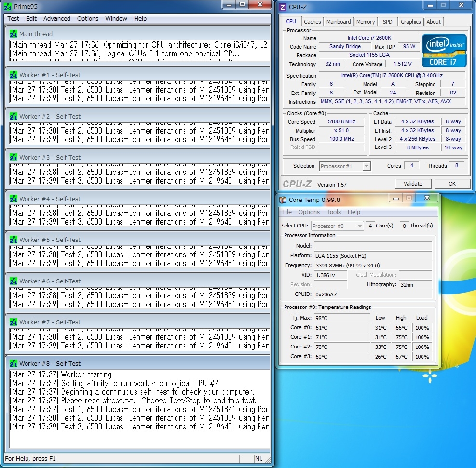Open the Options menu in Core Temp

(309, 212)
